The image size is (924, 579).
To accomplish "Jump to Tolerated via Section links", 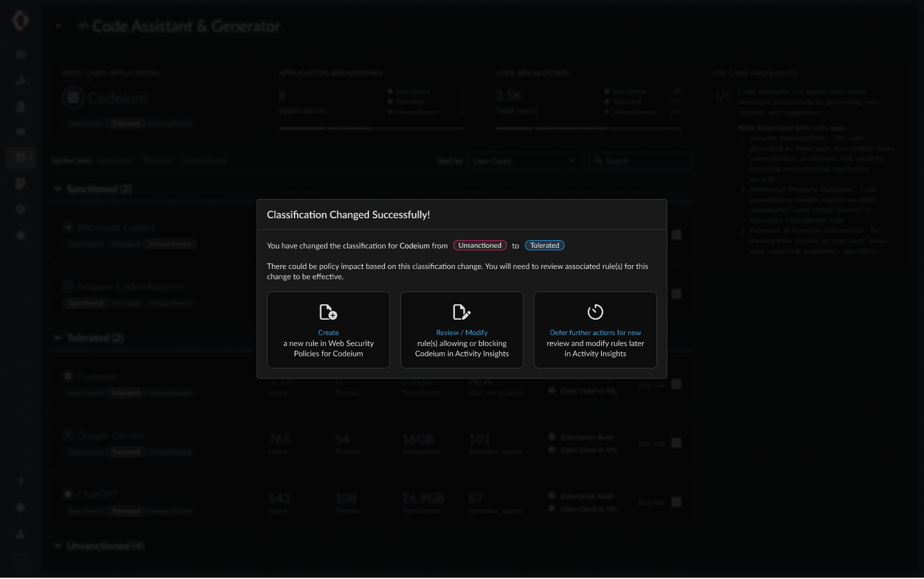I will [157, 160].
